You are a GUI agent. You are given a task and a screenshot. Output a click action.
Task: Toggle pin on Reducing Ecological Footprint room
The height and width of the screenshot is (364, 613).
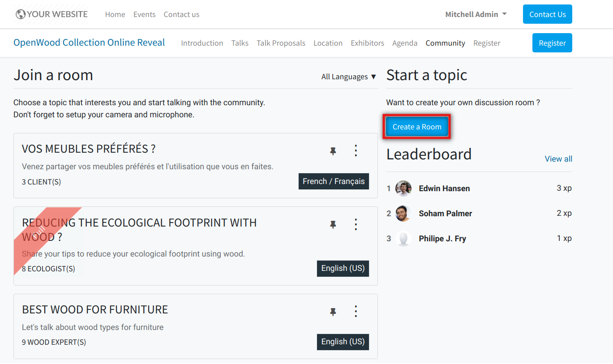pos(333,225)
